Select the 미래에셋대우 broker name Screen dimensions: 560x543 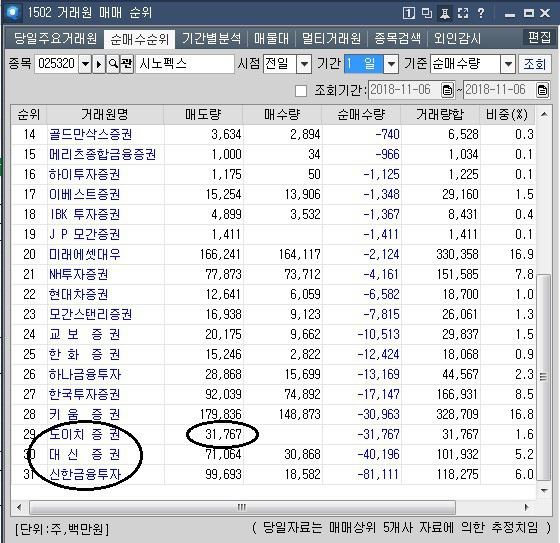(x=85, y=255)
